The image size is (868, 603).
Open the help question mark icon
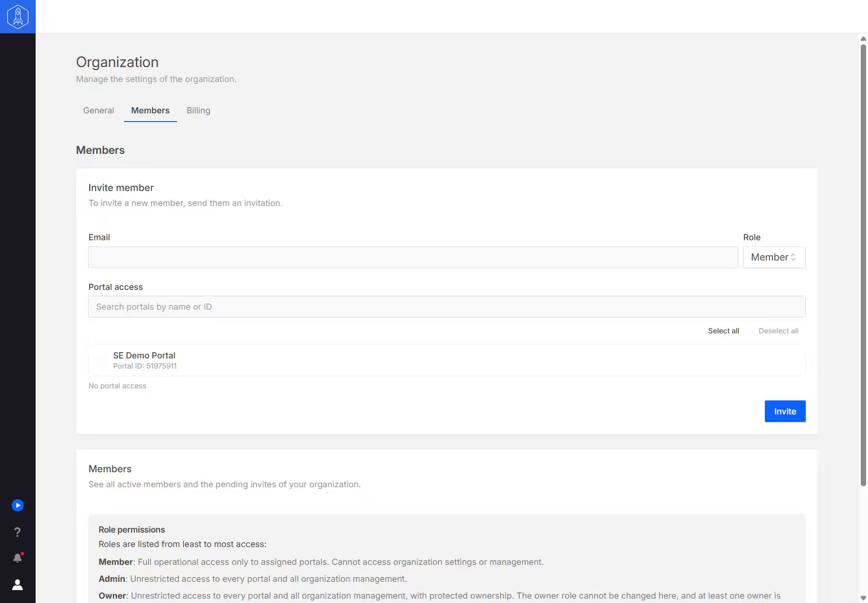[x=17, y=532]
